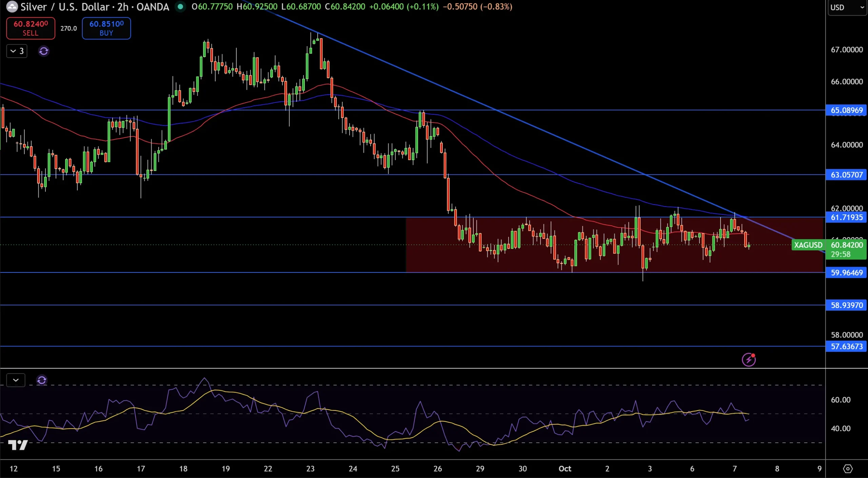The image size is (868, 478).
Task: Collapse the 3 indicators legend chevron
Action: tap(17, 51)
